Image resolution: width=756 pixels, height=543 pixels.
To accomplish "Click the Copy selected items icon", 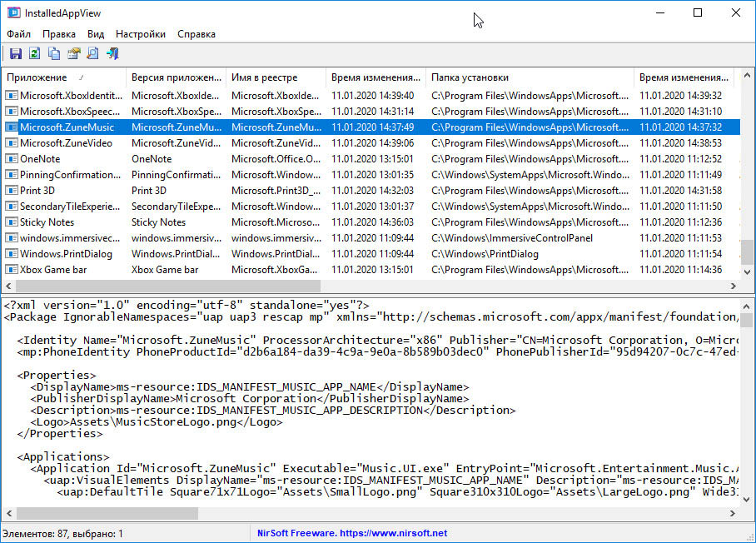I will tap(54, 53).
